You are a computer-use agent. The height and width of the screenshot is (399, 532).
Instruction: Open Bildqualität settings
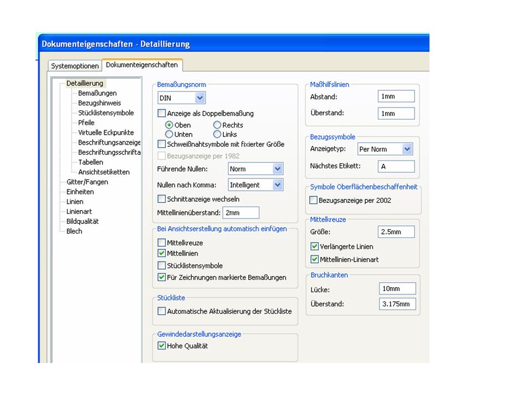click(83, 221)
